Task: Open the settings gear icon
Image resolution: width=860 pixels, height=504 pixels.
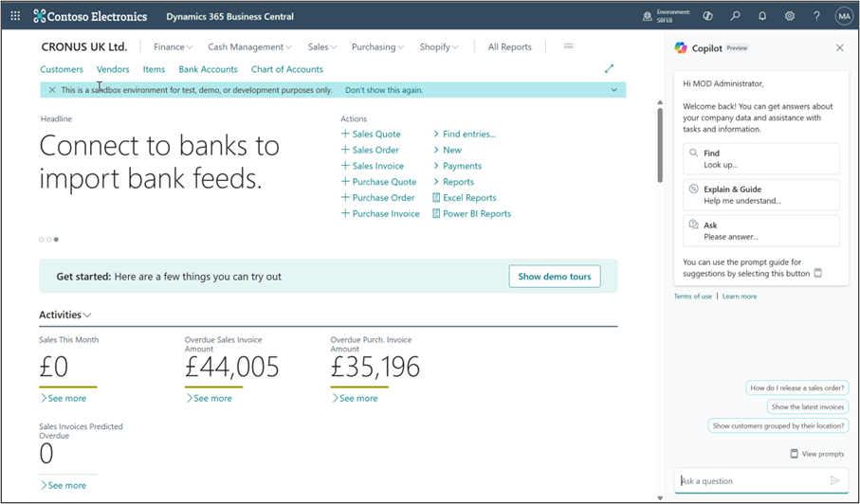Action: point(790,16)
